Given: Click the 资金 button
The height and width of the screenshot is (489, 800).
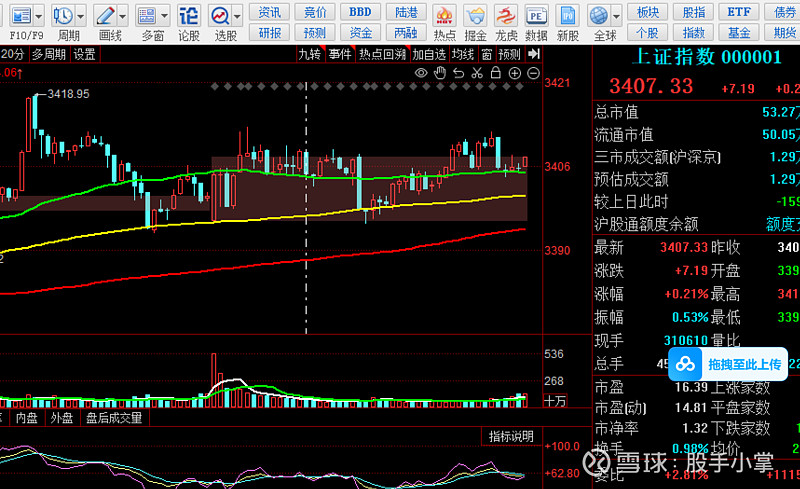Looking at the screenshot, I should (360, 33).
